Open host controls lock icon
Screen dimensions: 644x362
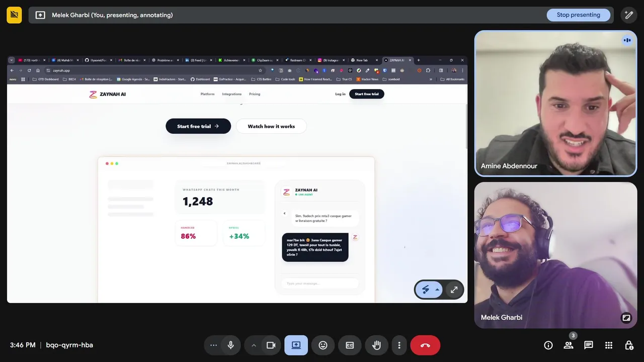click(629, 345)
